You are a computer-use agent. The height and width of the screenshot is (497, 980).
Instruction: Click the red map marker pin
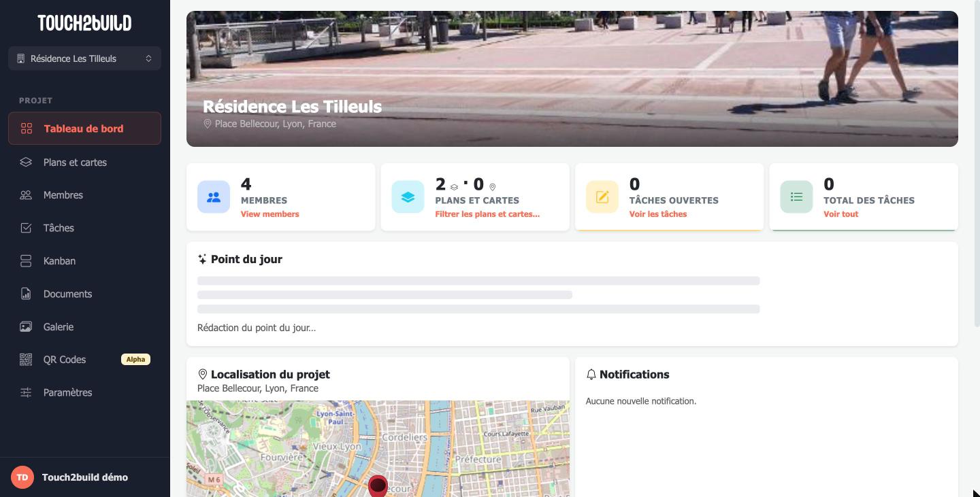[378, 485]
